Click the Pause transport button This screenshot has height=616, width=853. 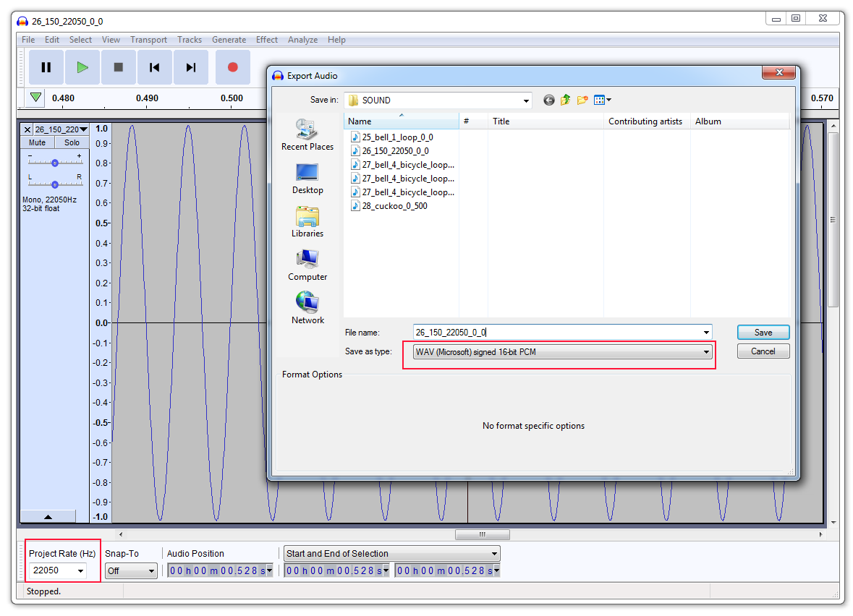[x=46, y=67]
